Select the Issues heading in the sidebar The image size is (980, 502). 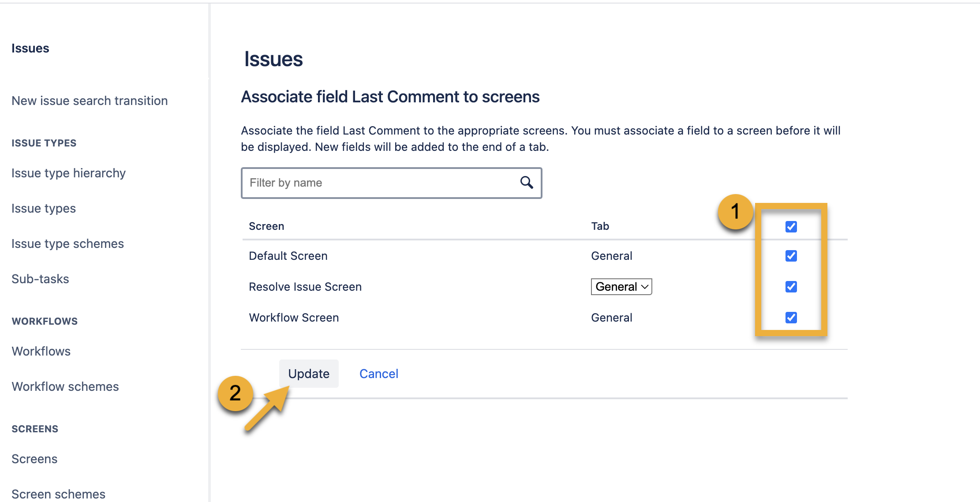[x=30, y=48]
